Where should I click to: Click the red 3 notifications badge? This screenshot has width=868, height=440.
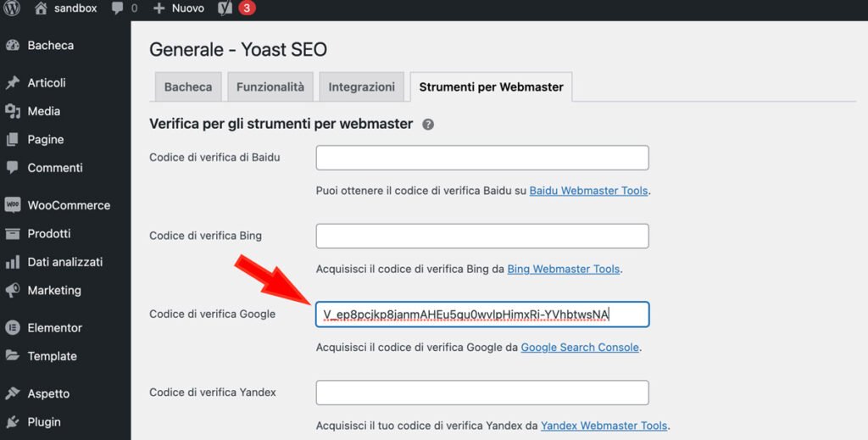click(247, 8)
